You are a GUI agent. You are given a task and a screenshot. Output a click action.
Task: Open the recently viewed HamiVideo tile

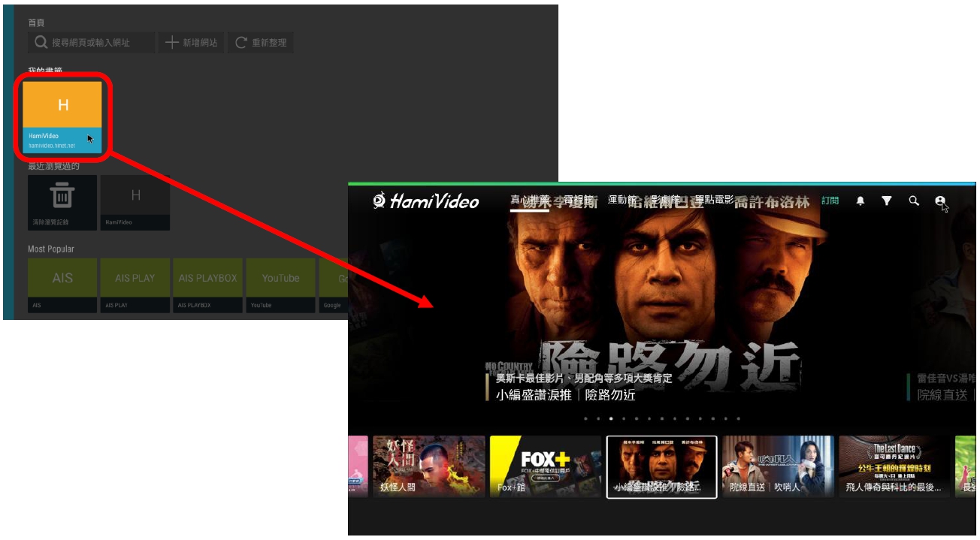pyautogui.click(x=135, y=203)
